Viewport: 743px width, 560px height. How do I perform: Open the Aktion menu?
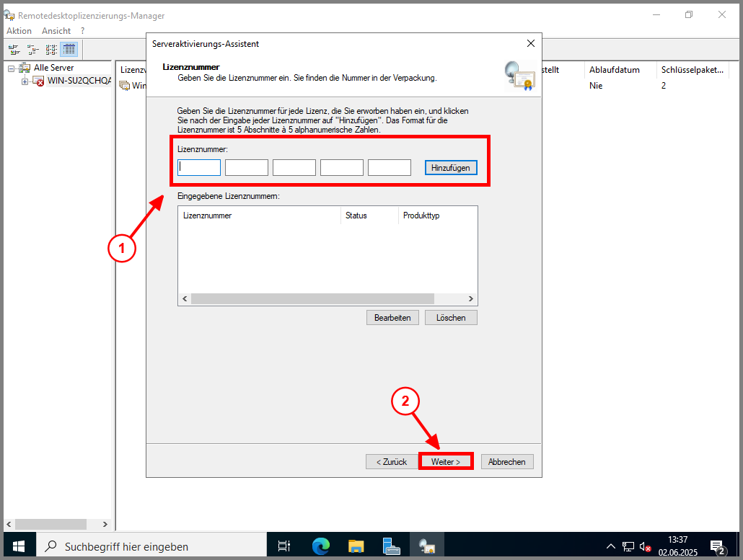19,31
